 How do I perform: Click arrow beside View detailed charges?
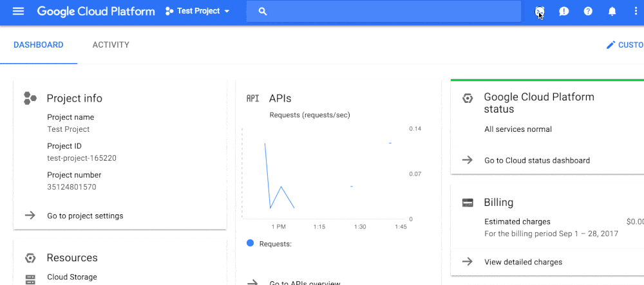pyautogui.click(x=468, y=262)
